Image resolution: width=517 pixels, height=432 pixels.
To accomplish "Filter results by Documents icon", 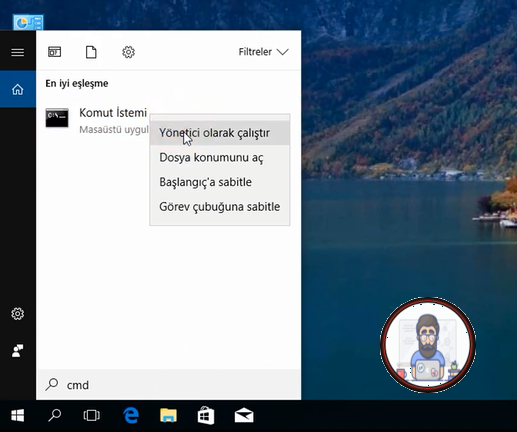I will [91, 52].
